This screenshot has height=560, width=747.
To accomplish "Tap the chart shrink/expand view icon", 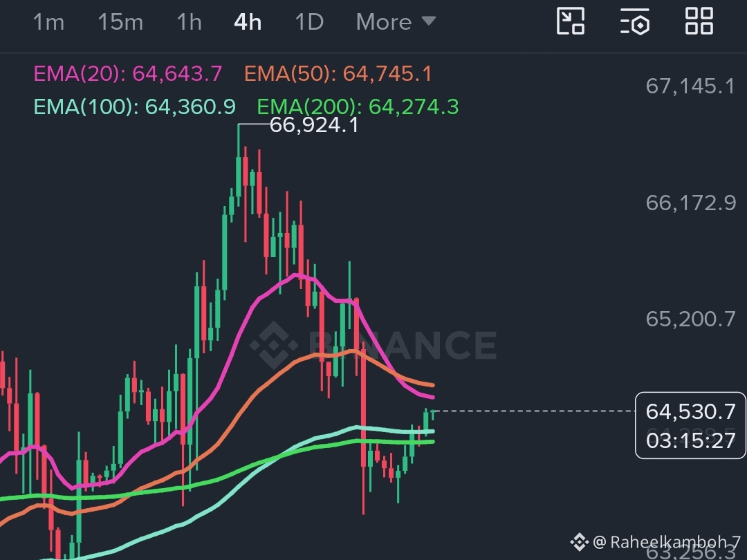I will [570, 21].
